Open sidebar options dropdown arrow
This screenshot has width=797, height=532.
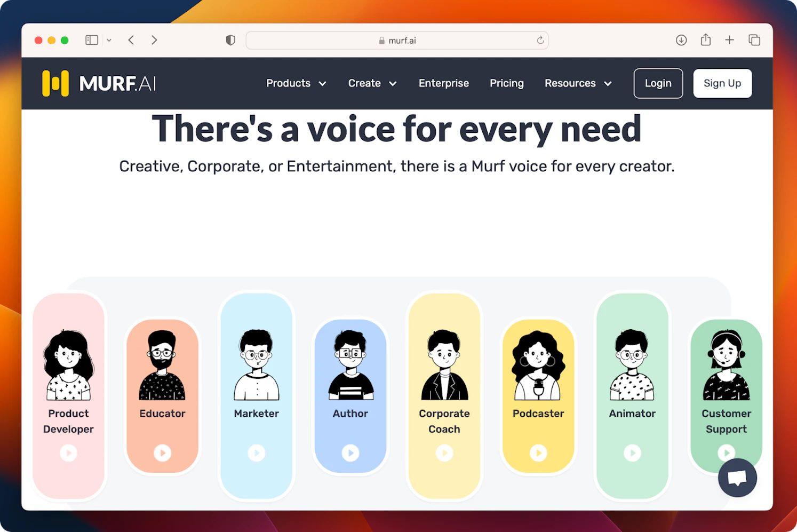tap(109, 40)
